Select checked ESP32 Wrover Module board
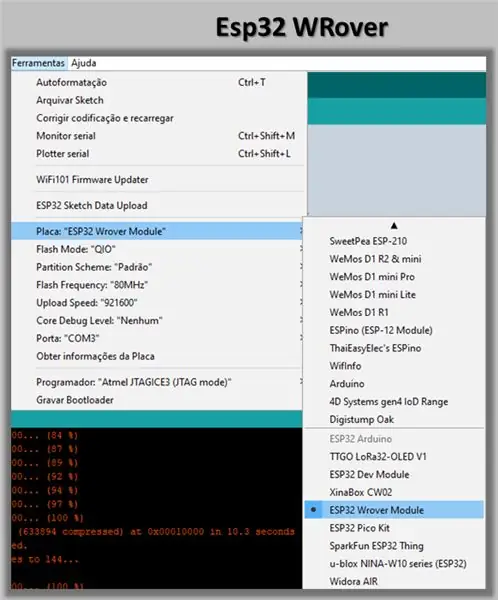 click(394, 510)
